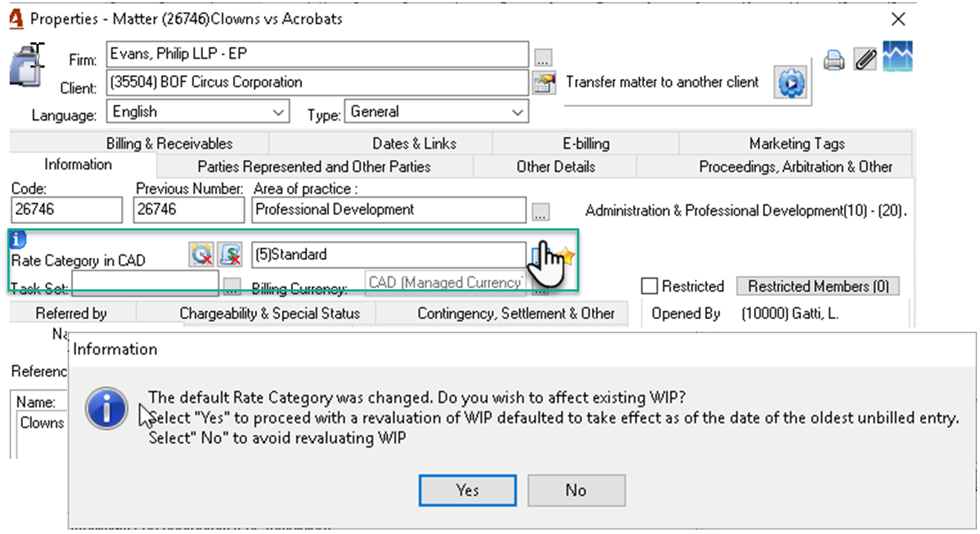Open attachments with the paperclip icon

tap(865, 60)
